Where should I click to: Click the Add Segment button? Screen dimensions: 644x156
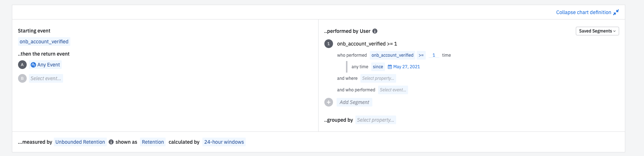pyautogui.click(x=354, y=102)
